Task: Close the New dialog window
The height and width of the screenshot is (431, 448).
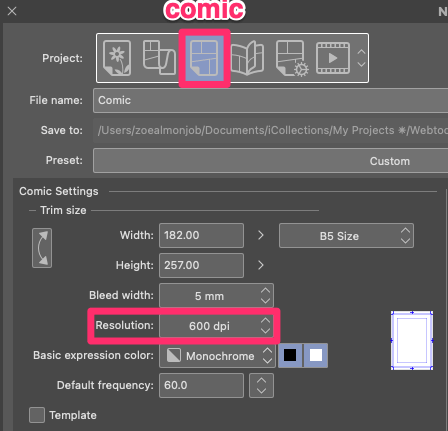Action: coord(12,11)
